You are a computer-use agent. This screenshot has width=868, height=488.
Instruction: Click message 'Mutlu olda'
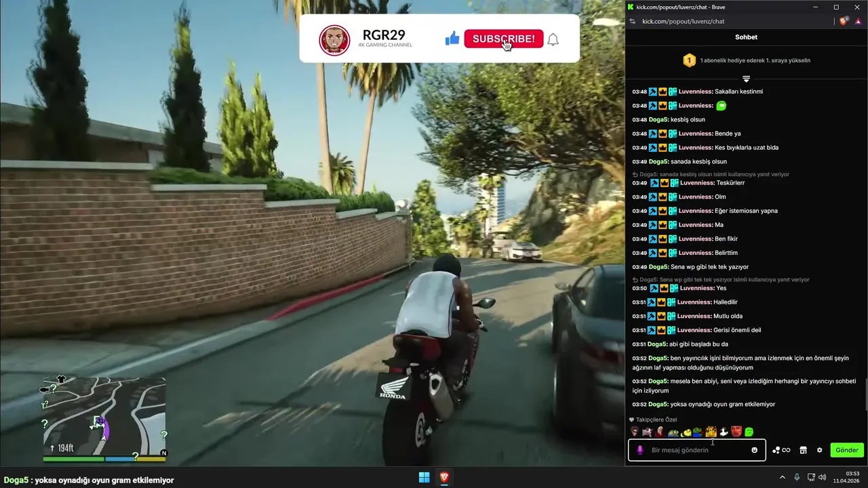(x=728, y=317)
